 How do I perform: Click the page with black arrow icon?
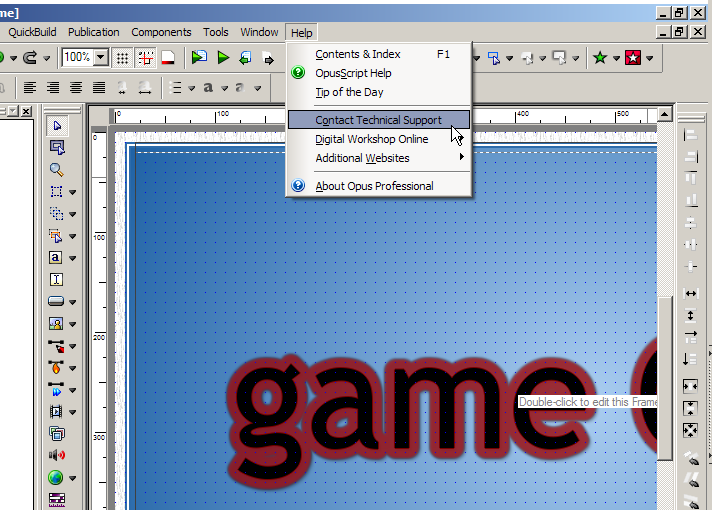268,59
